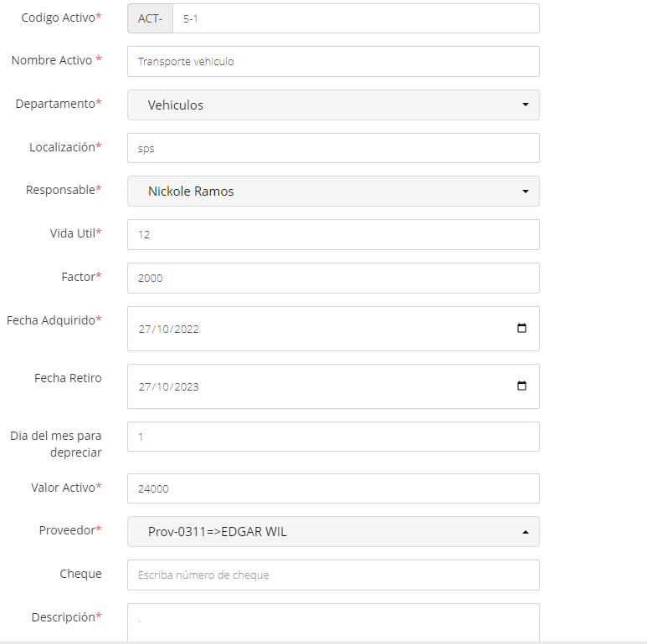The image size is (647, 644).
Task: Collapse the Proveedor dropdown Prov-0311=>EDGAR WIL
Action: click(333, 532)
